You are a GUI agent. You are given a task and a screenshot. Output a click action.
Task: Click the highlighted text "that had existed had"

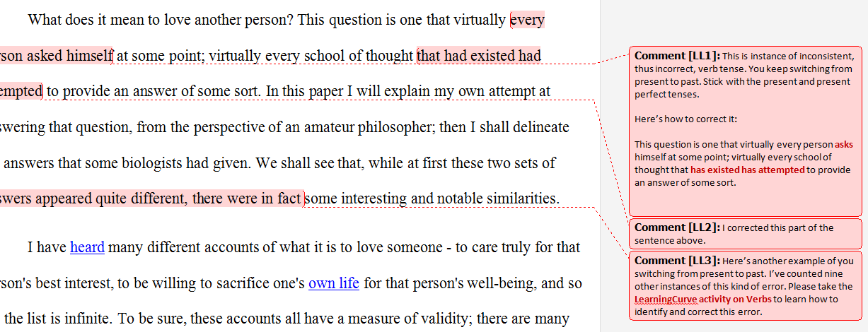480,55
